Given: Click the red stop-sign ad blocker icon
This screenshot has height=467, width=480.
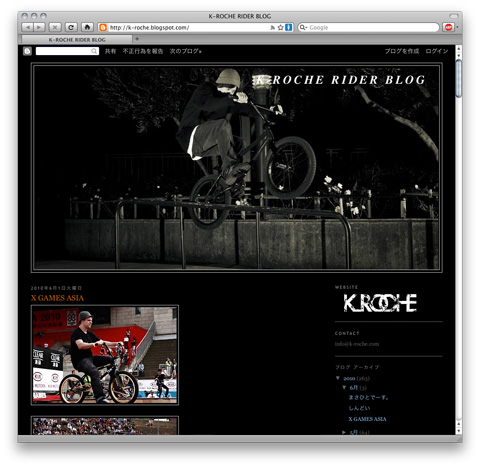Looking at the screenshot, I should 448,27.
